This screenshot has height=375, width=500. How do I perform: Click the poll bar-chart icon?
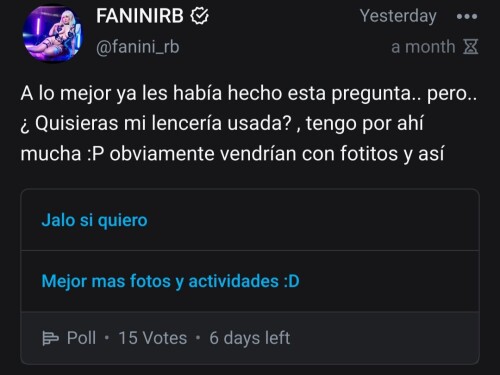tap(50, 338)
